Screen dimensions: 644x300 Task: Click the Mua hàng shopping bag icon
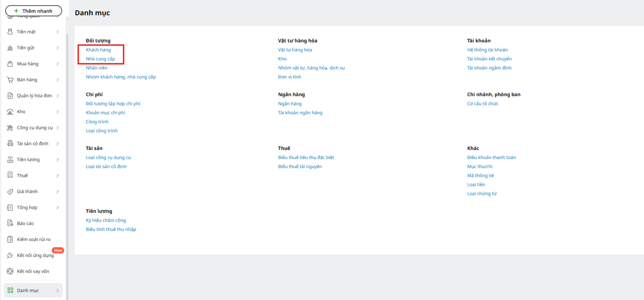click(10, 64)
